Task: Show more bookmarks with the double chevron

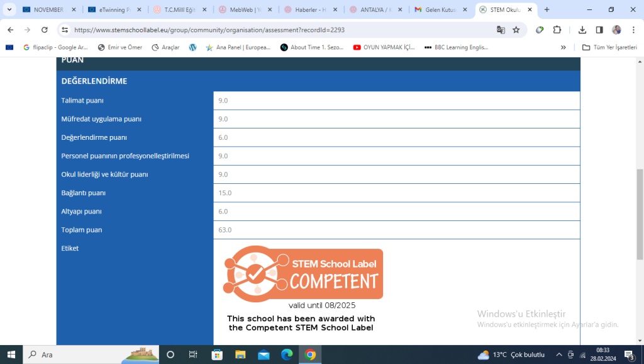Action: [x=563, y=47]
